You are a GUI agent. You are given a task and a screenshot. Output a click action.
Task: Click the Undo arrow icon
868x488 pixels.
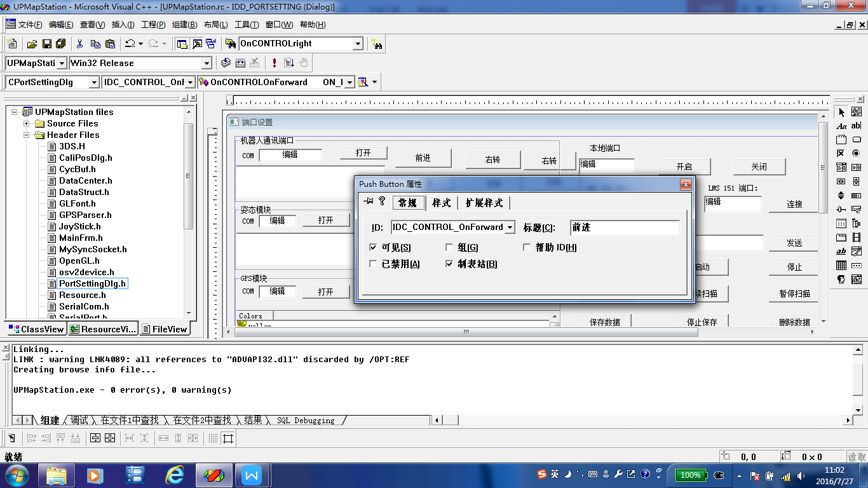coord(130,44)
